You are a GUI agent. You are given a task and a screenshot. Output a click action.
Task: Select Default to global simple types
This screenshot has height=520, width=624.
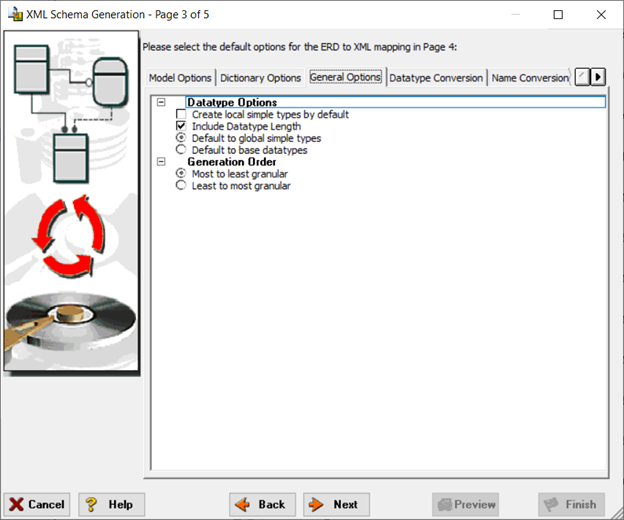coord(181,139)
